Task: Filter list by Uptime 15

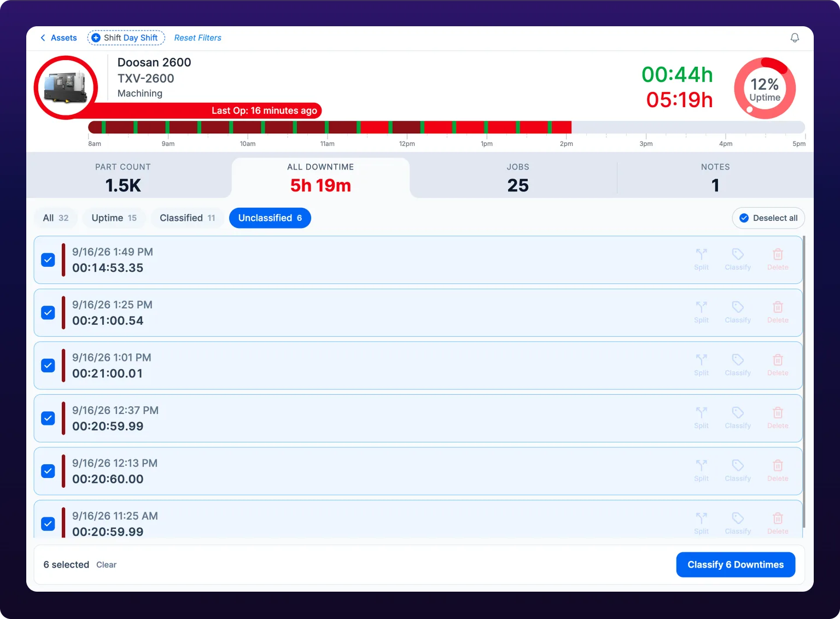Action: [x=114, y=218]
